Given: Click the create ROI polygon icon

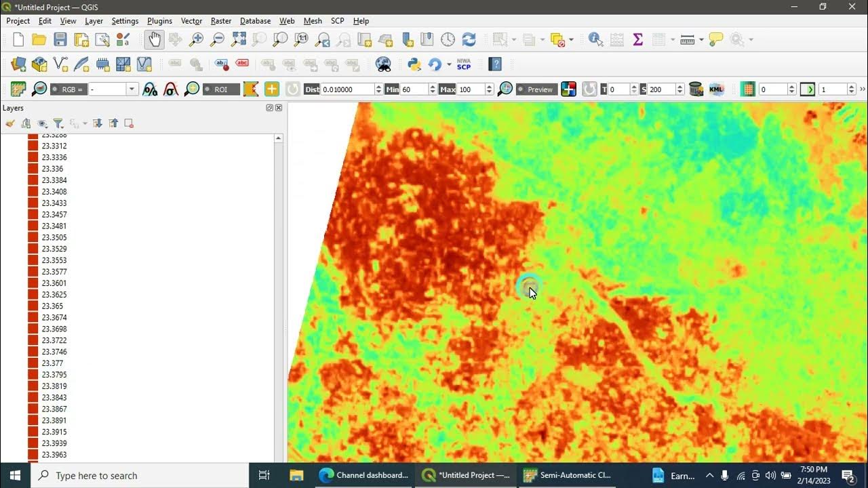Looking at the screenshot, I should coord(251,89).
